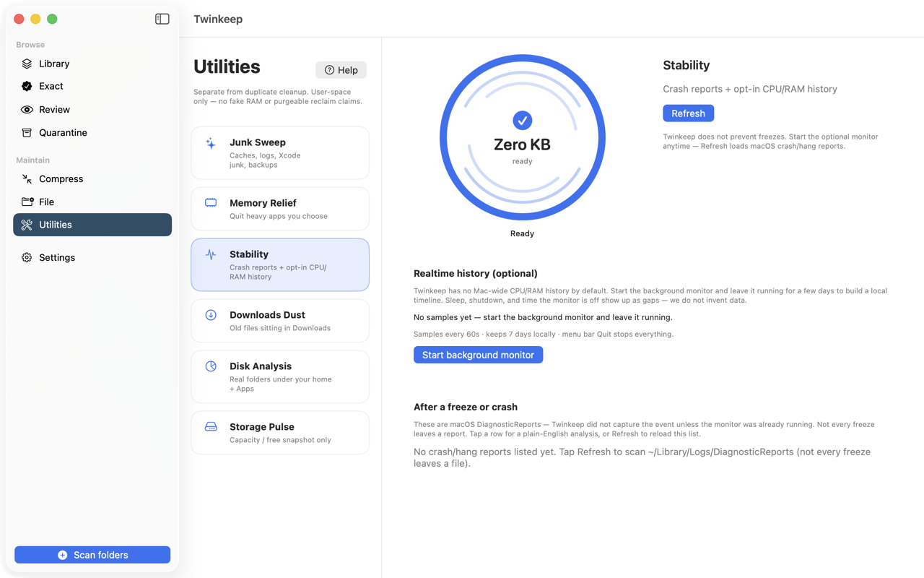Click the Downloads Dust arrow icon
Image resolution: width=924 pixels, height=578 pixels.
click(x=211, y=315)
